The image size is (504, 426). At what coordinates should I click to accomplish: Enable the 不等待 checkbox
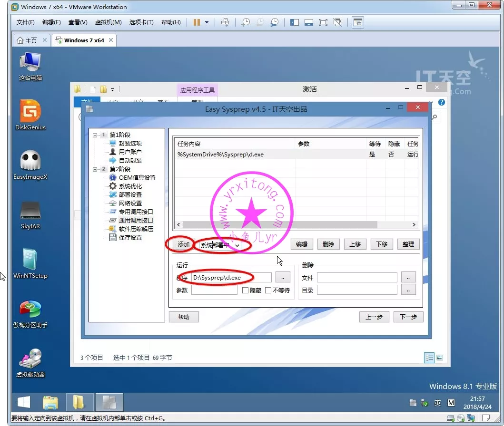[268, 290]
